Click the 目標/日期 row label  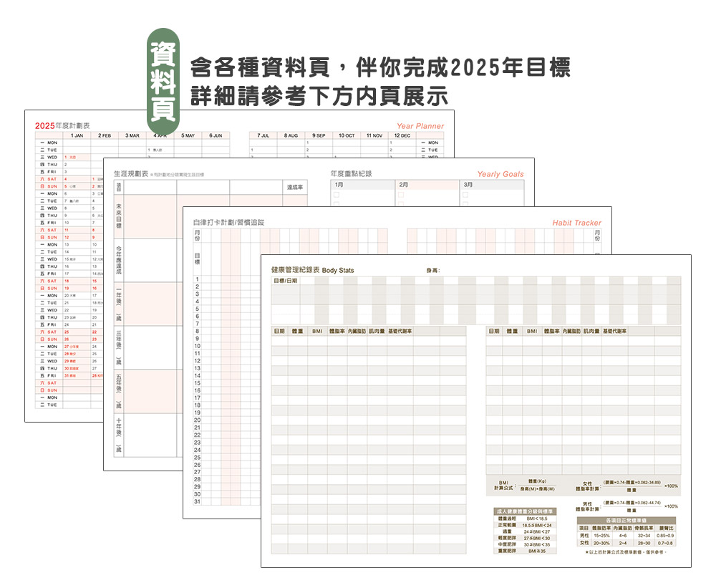[286, 281]
